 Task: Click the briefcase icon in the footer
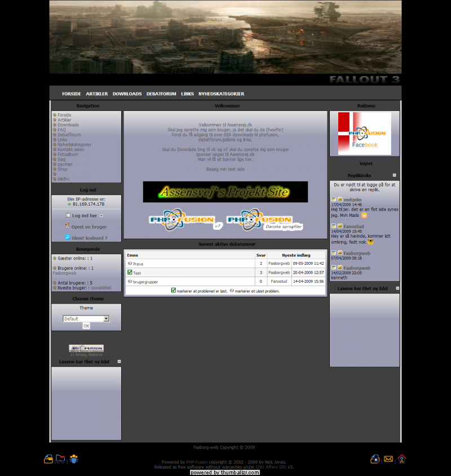(x=48, y=459)
